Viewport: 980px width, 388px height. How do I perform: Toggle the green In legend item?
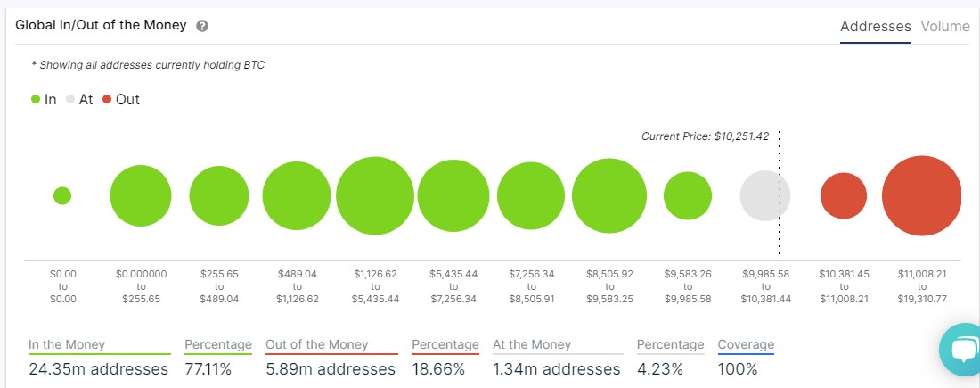[x=44, y=100]
